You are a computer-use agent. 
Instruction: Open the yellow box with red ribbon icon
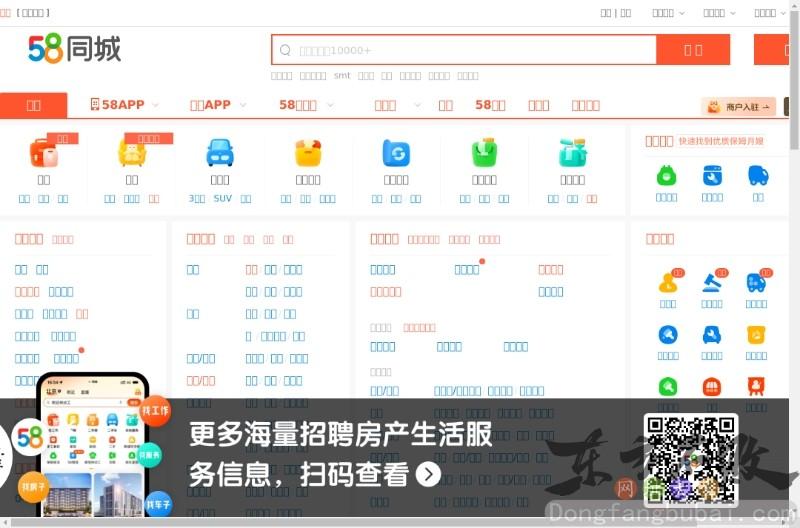pos(308,152)
